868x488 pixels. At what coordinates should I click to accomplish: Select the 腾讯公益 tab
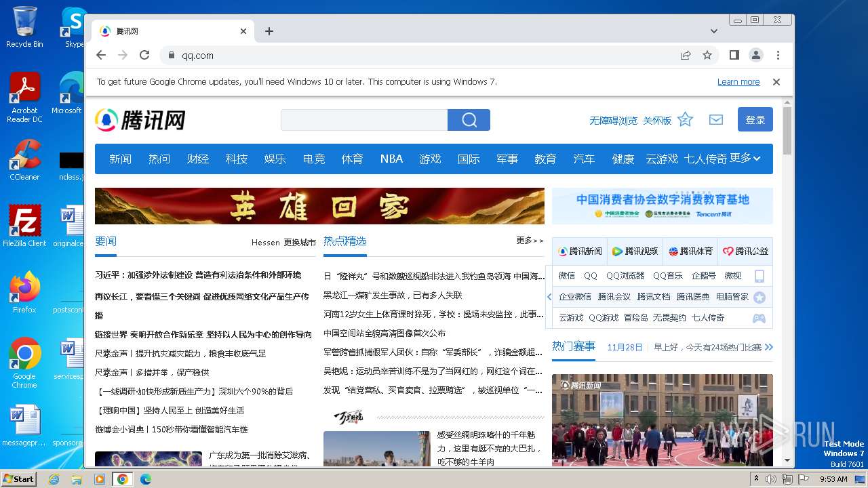[x=745, y=251]
